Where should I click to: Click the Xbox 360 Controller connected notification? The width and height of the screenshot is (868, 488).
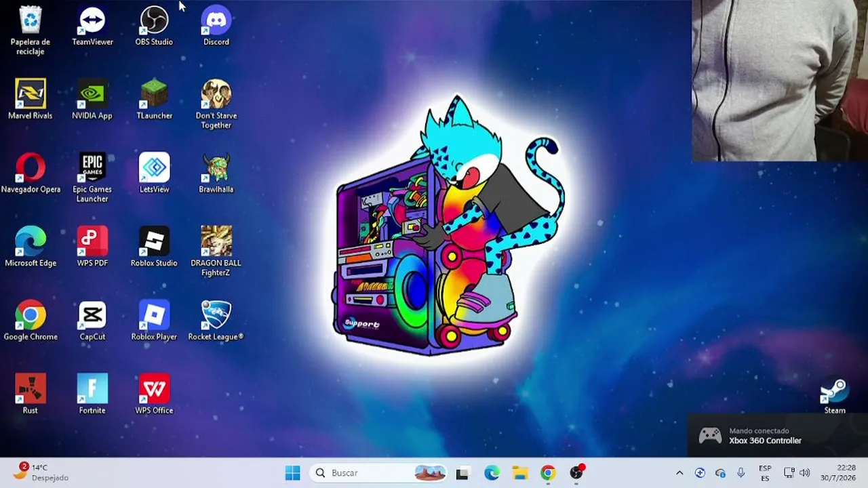[778, 436]
